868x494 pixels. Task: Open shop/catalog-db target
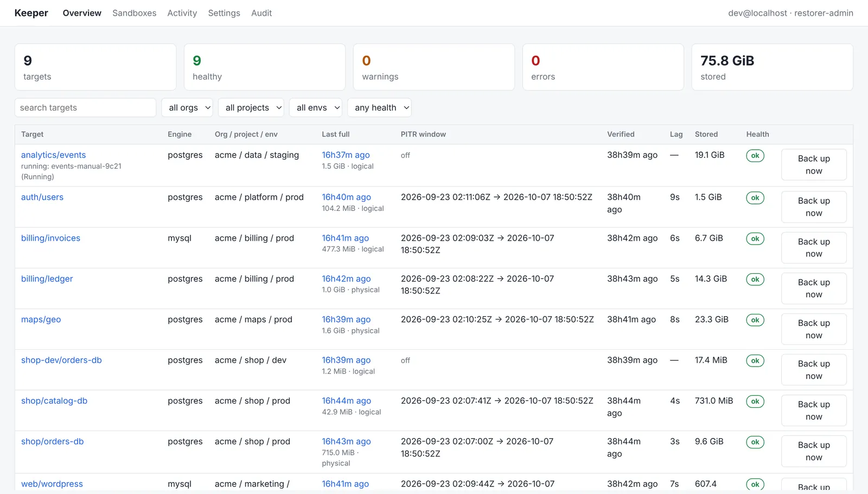(x=54, y=401)
